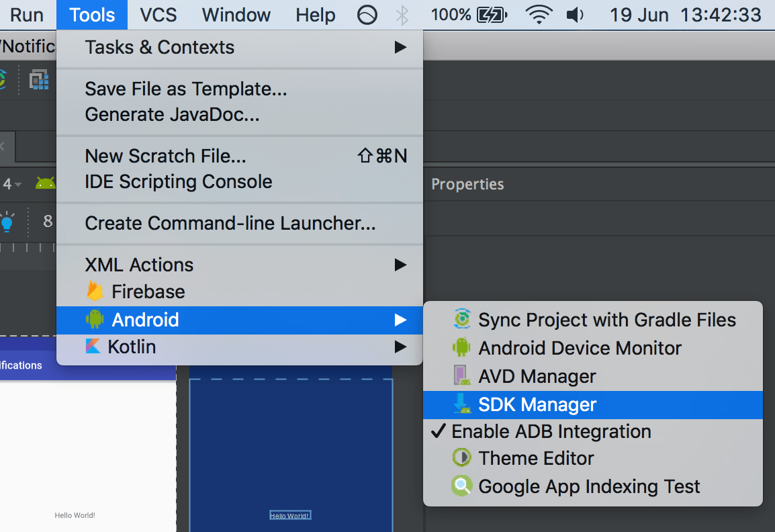Open the Help menu

[x=316, y=15]
